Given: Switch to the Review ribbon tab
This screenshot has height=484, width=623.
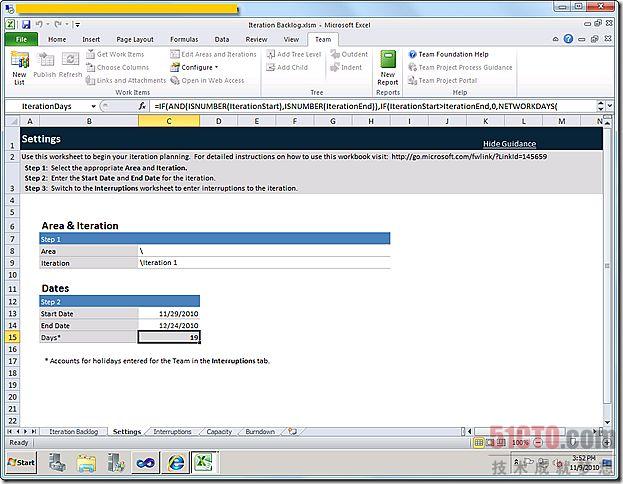Looking at the screenshot, I should (x=256, y=39).
